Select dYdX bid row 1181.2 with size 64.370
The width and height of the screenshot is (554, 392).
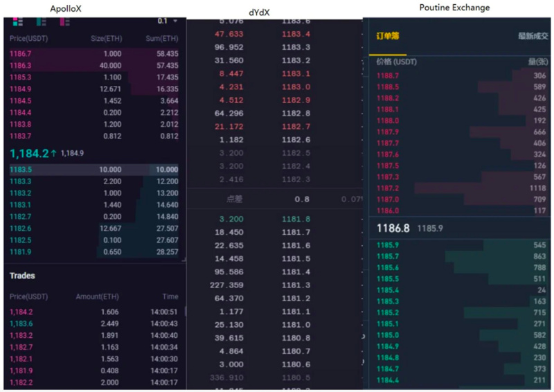tap(262, 299)
